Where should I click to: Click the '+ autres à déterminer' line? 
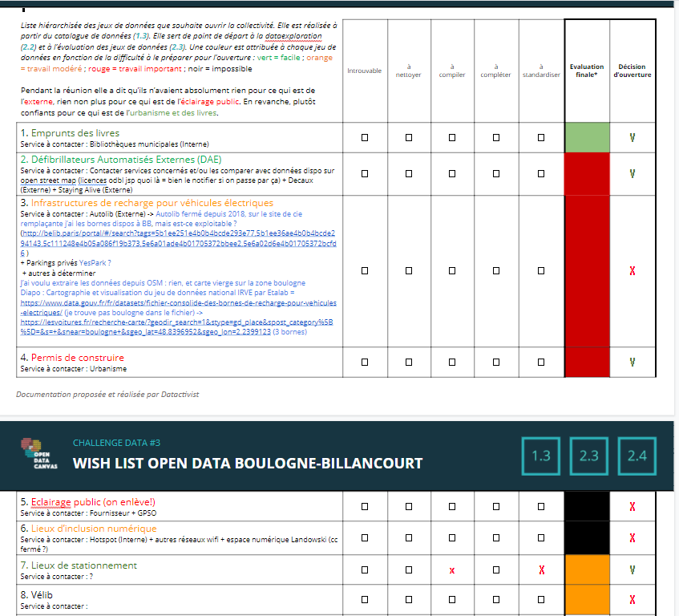coord(59,274)
